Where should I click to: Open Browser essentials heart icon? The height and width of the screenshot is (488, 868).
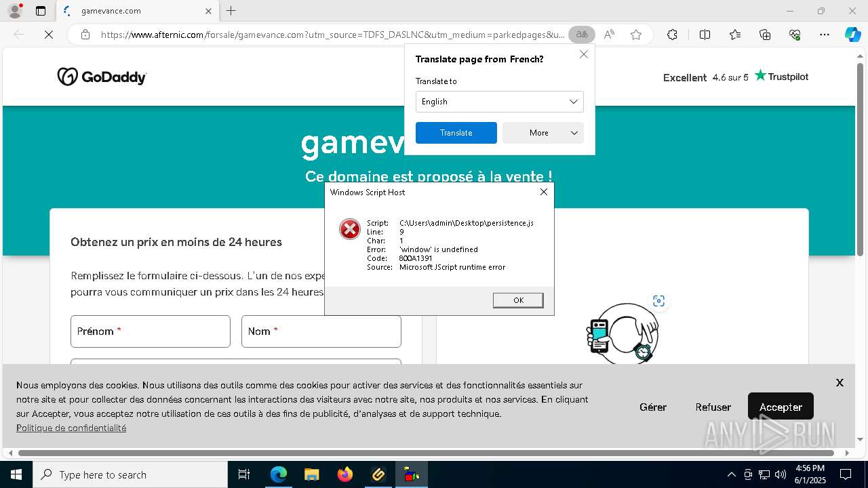tap(795, 35)
